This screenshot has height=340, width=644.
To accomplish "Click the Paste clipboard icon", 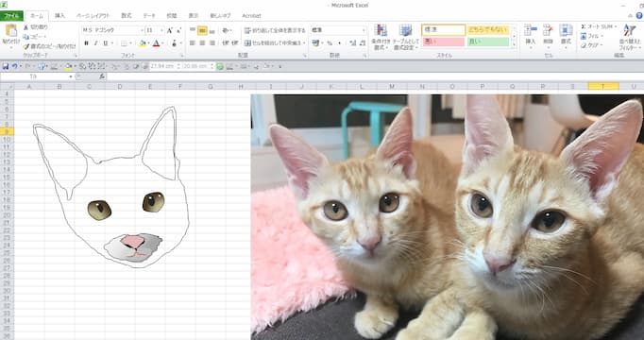I will click(11, 31).
